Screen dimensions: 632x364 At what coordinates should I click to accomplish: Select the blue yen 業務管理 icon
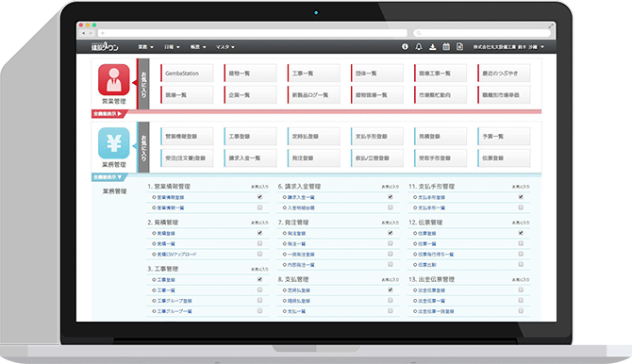tap(113, 143)
